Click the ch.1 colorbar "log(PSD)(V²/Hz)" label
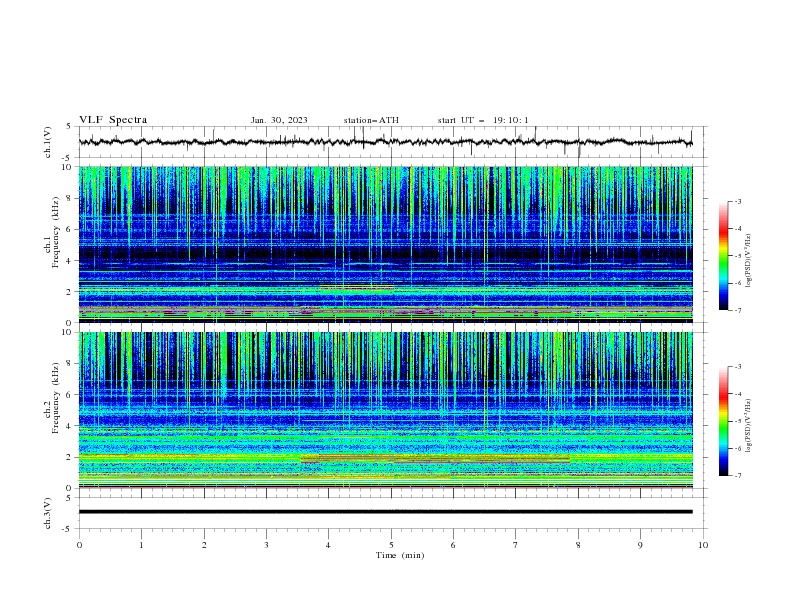 [748, 261]
